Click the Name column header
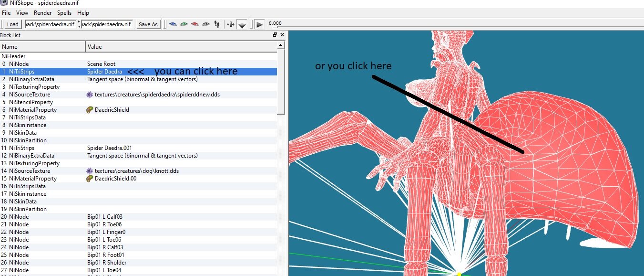 43,47
